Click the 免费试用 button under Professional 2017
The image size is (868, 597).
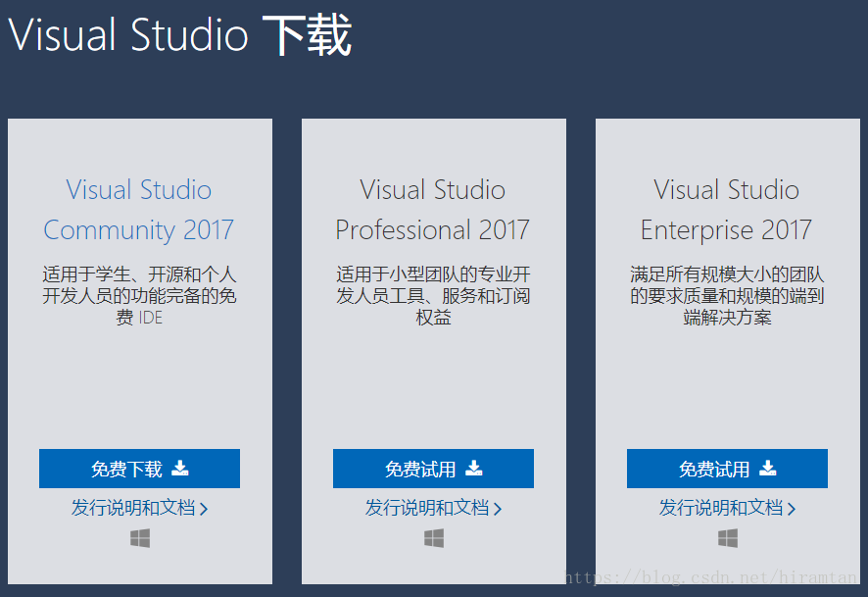click(x=433, y=469)
